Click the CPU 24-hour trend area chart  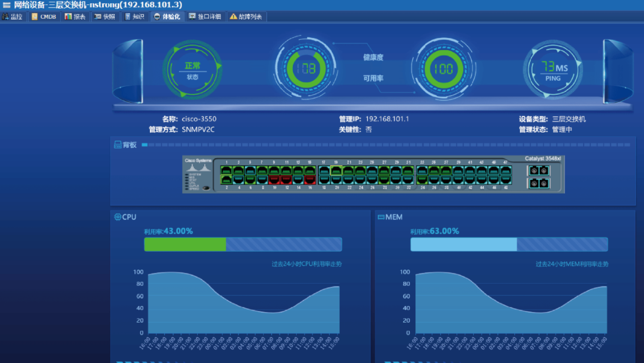click(x=244, y=302)
